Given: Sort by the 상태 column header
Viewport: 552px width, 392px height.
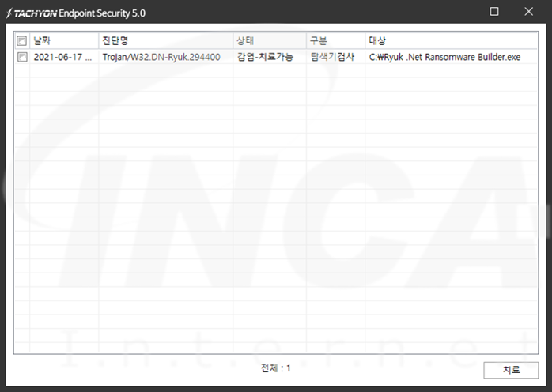Looking at the screenshot, I should click(270, 41).
